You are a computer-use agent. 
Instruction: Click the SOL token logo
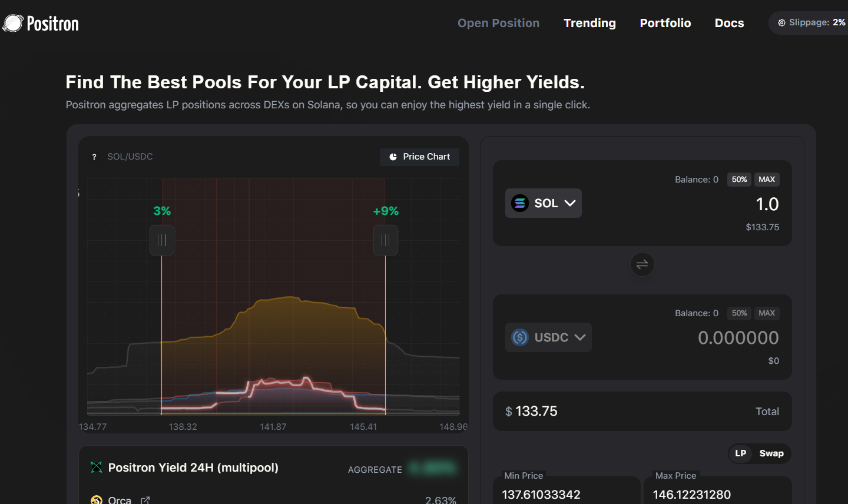click(x=519, y=203)
